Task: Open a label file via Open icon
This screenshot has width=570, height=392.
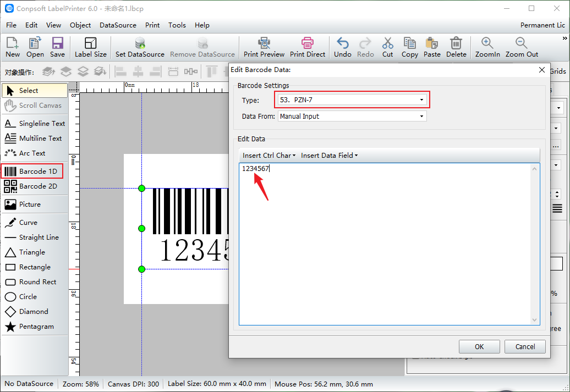Action: click(x=35, y=47)
